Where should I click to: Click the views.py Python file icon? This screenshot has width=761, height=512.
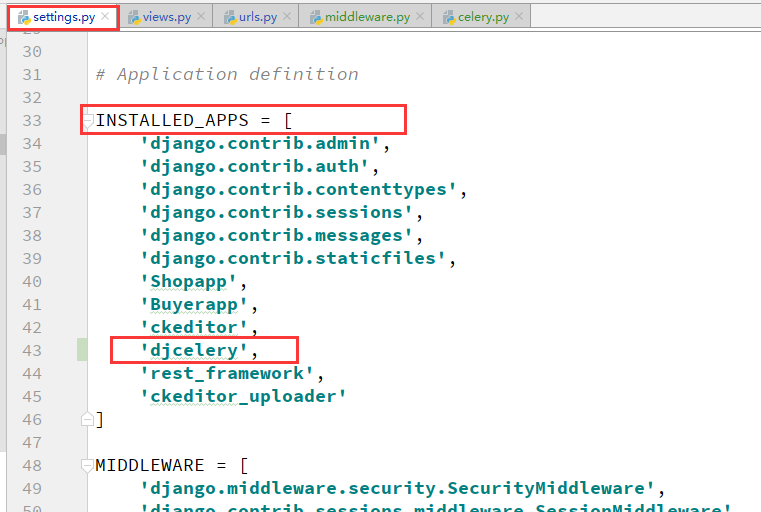(133, 17)
